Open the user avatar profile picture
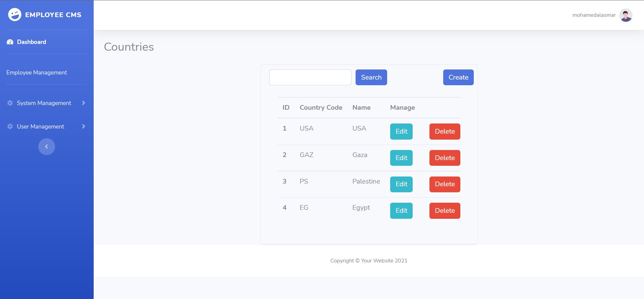This screenshot has height=299, width=644. 626,15
